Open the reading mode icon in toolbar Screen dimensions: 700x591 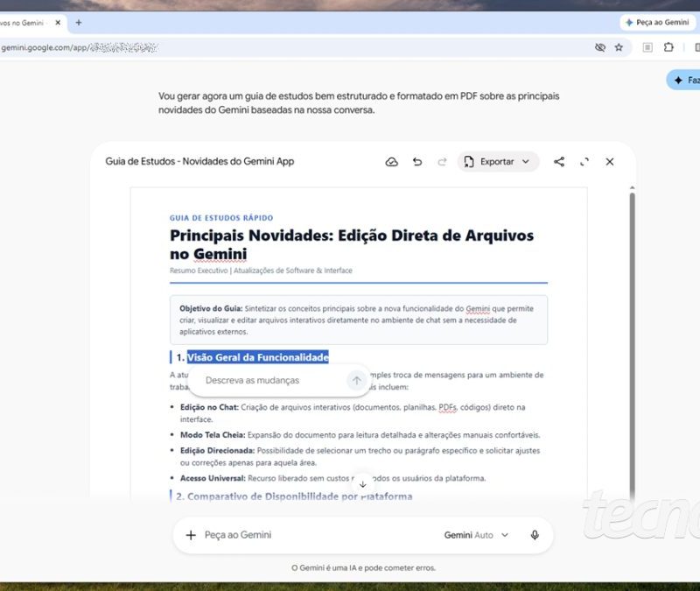tap(647, 47)
